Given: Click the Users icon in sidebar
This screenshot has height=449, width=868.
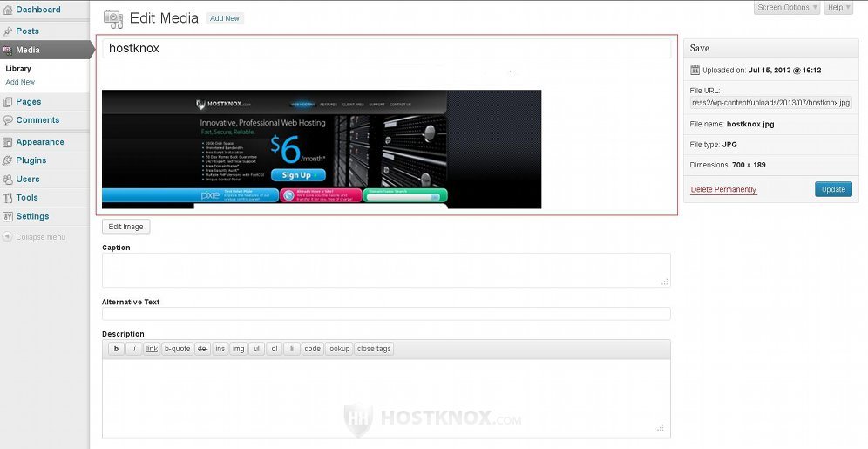Looking at the screenshot, I should click(7, 180).
